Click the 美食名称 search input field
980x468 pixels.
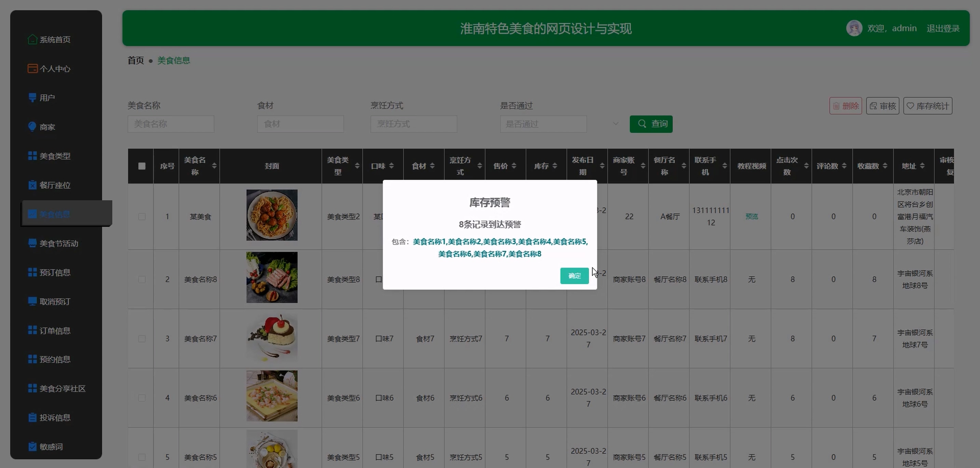(x=171, y=124)
